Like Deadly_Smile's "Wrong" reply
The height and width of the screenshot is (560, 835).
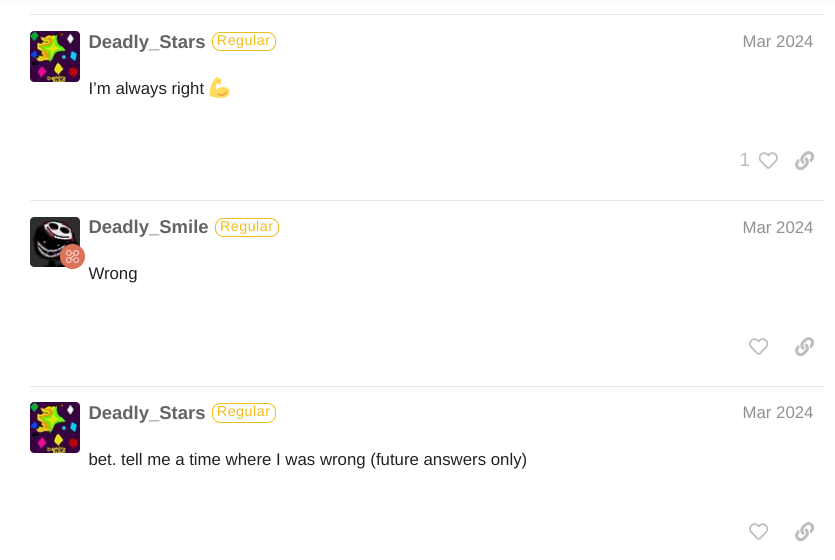(x=759, y=347)
